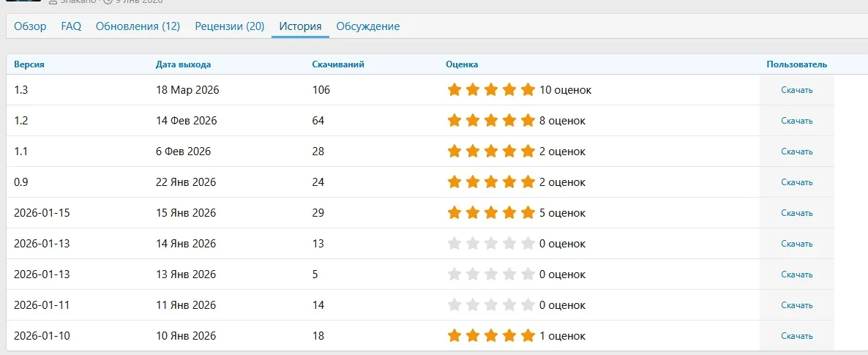Sort by the Скачиваний column header
The height and width of the screenshot is (355, 868).
tap(338, 64)
